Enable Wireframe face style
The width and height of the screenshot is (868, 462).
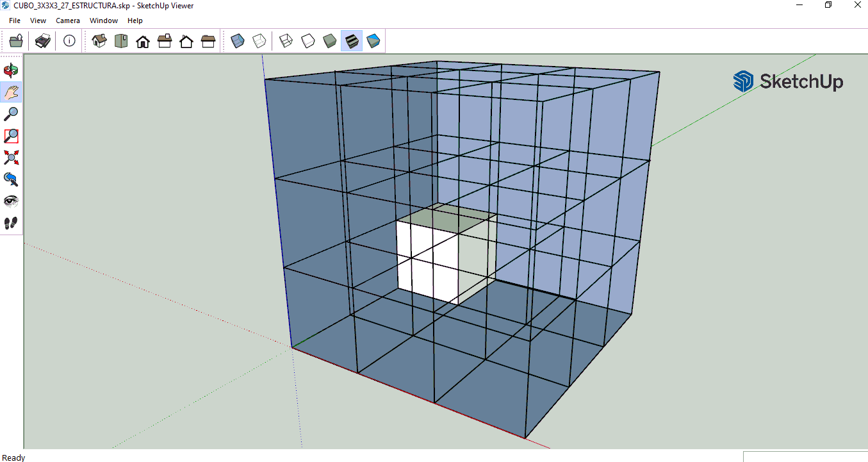point(286,42)
